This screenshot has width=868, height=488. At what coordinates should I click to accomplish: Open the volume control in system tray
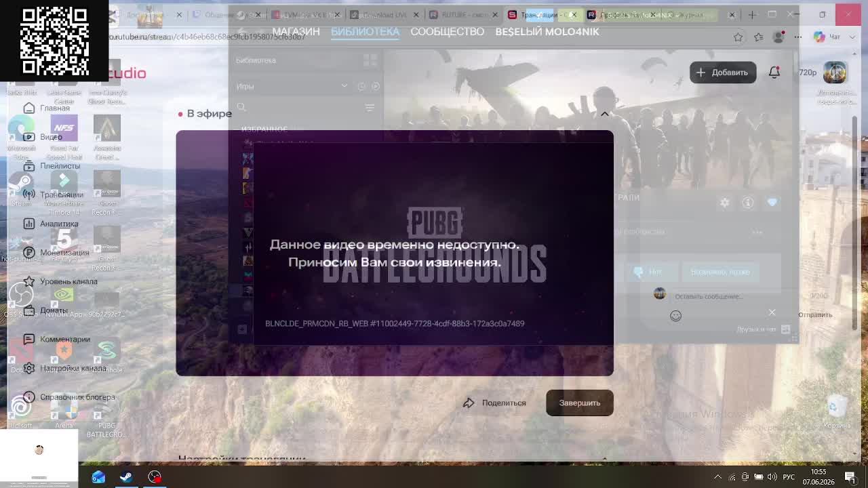point(772,477)
